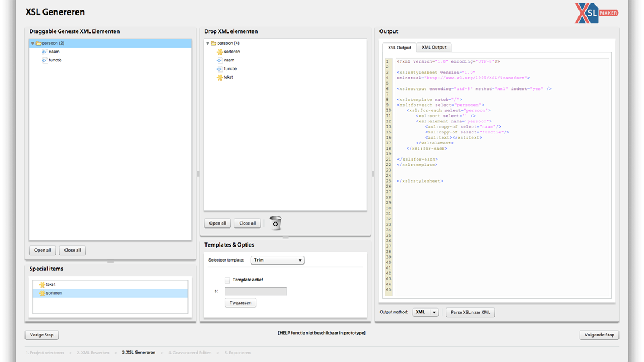Click the tekst star icon in Special items
644x362 pixels.
pos(42,285)
